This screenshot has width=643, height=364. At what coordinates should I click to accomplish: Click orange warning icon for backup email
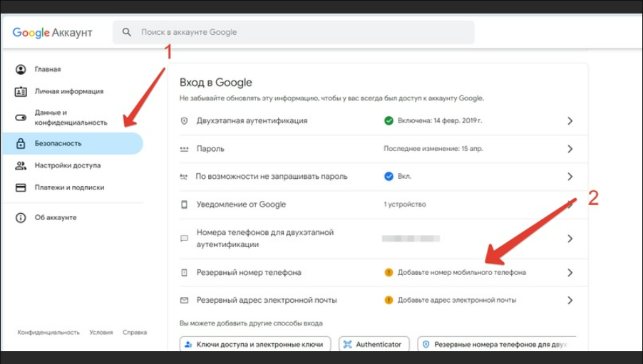[389, 300]
